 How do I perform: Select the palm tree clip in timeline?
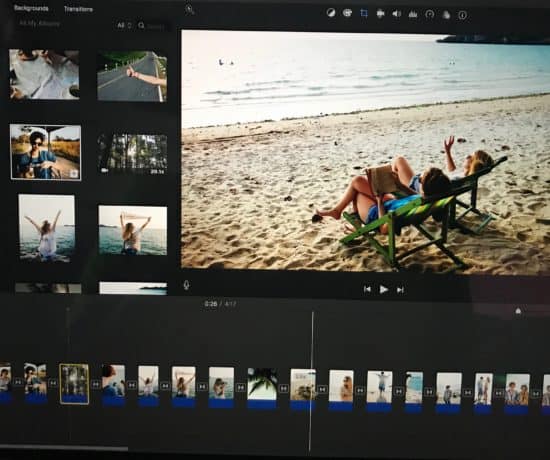(262, 388)
